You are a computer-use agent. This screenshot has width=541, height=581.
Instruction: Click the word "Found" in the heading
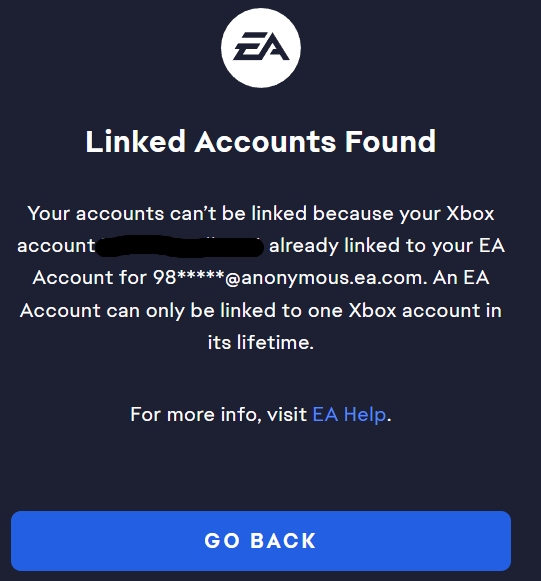click(391, 141)
